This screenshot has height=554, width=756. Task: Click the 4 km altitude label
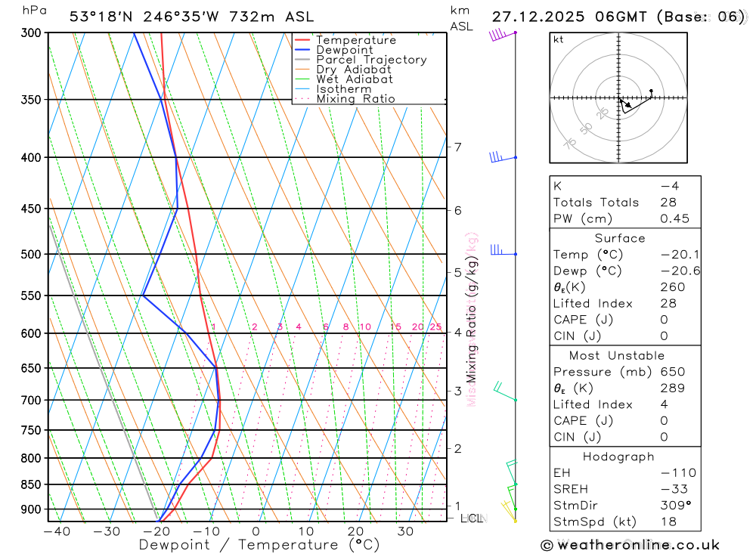pos(457,333)
